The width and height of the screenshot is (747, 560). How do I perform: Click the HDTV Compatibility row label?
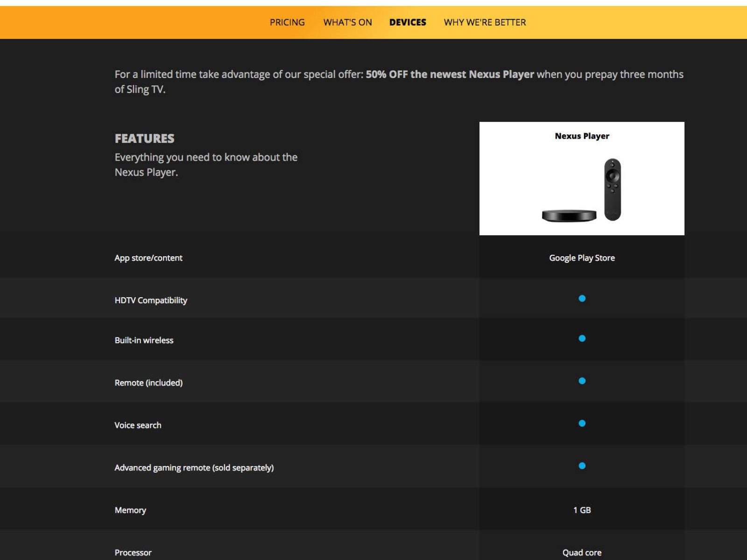[x=151, y=301]
